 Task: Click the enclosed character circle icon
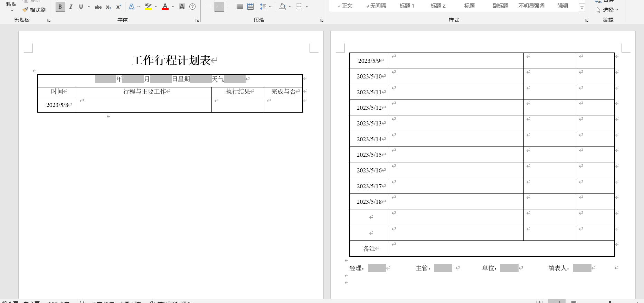192,7
